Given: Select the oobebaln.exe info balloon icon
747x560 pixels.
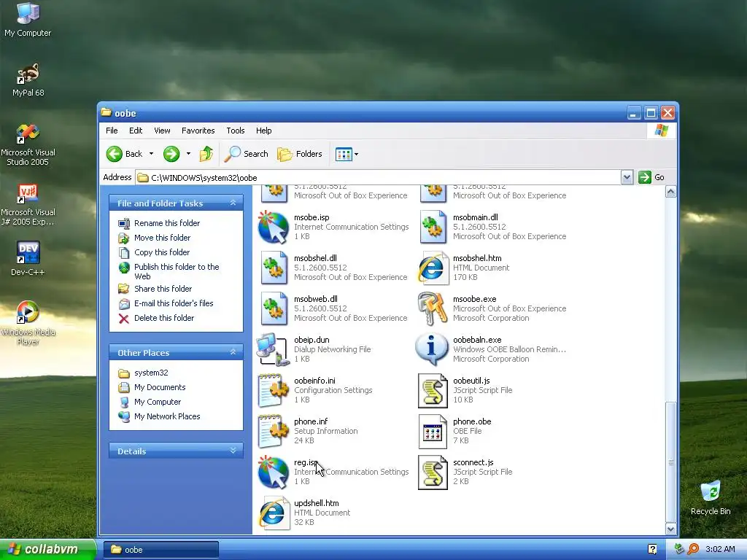Looking at the screenshot, I should point(432,349).
